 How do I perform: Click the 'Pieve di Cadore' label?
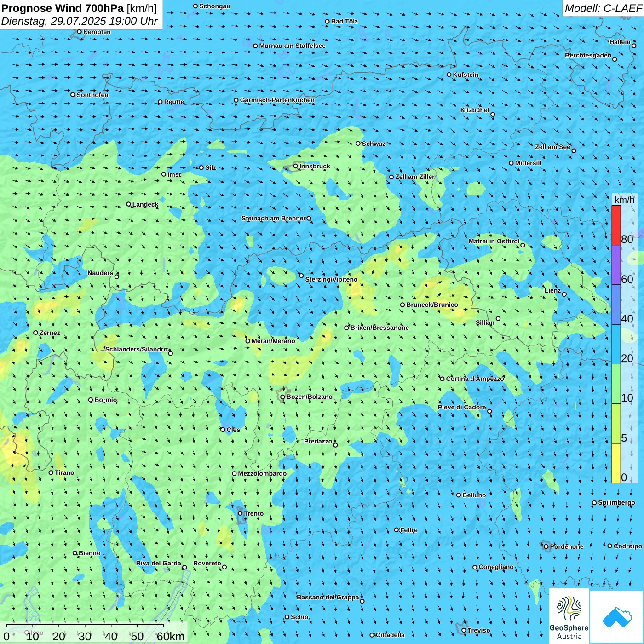point(462,407)
